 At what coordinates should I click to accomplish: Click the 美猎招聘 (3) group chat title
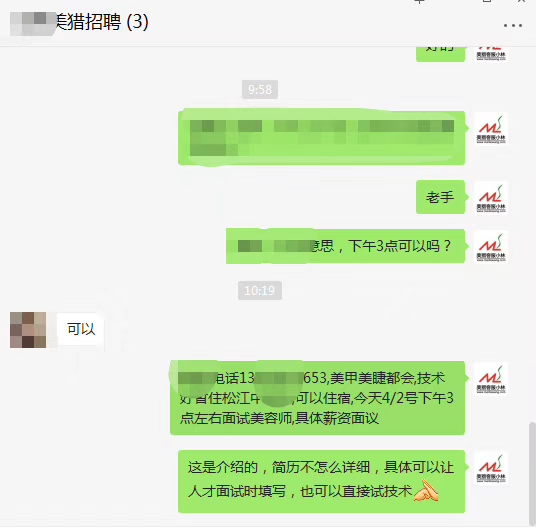[102, 22]
